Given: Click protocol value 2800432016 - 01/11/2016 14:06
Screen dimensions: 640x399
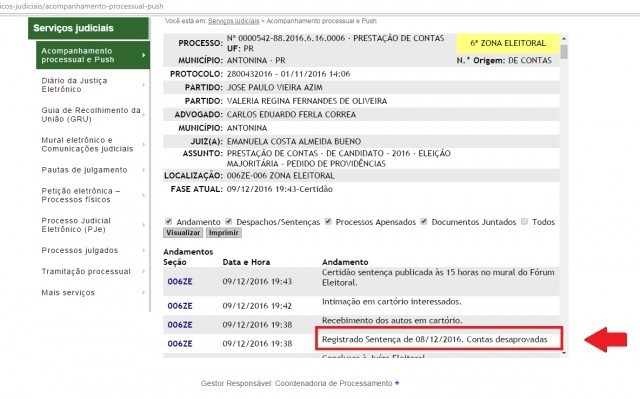Looking at the screenshot, I should click(x=289, y=74).
